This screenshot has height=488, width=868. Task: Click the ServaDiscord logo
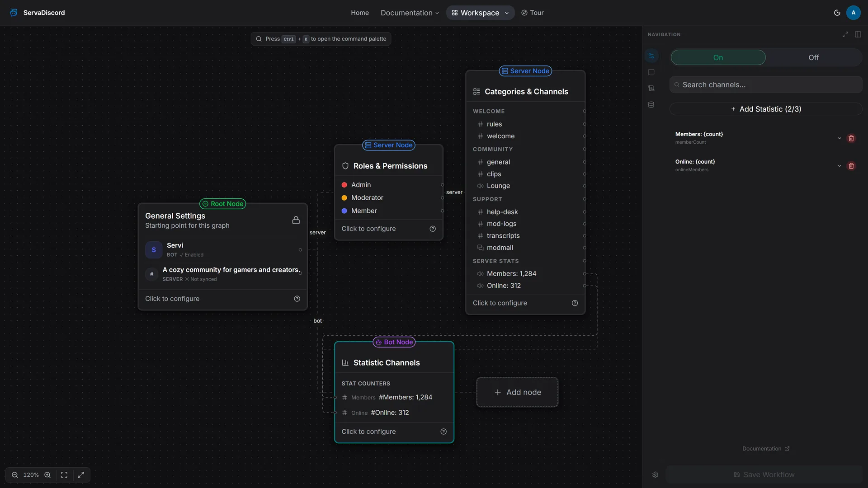(x=37, y=13)
